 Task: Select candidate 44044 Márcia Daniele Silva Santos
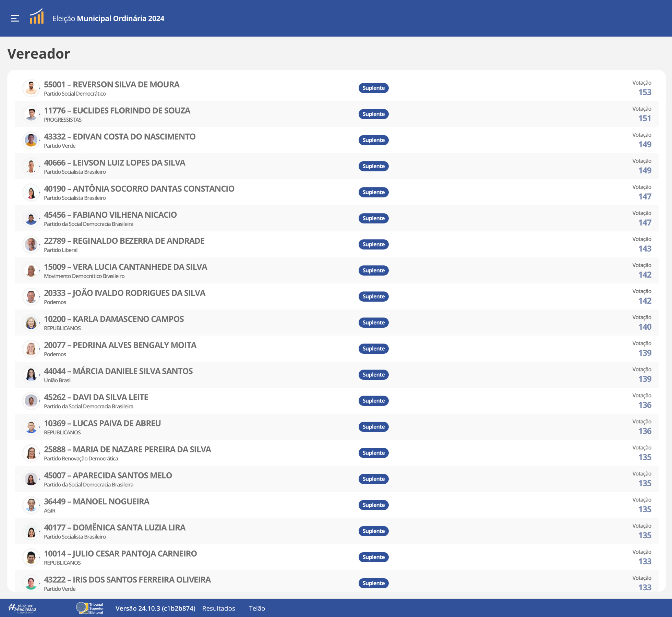click(x=336, y=375)
